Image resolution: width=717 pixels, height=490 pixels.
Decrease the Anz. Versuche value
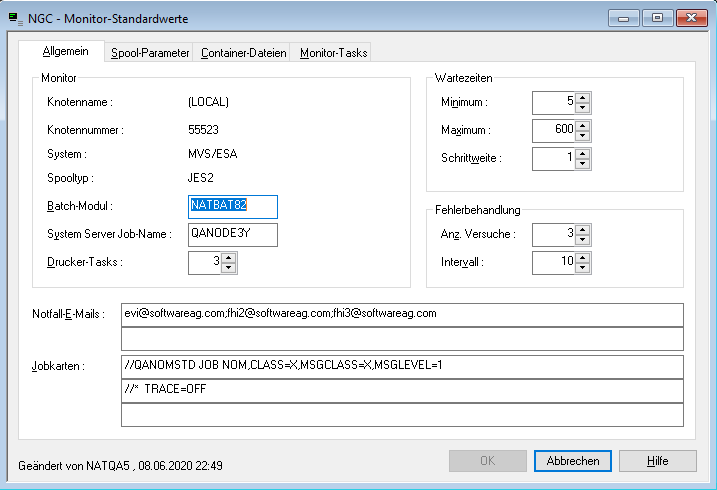point(582,240)
